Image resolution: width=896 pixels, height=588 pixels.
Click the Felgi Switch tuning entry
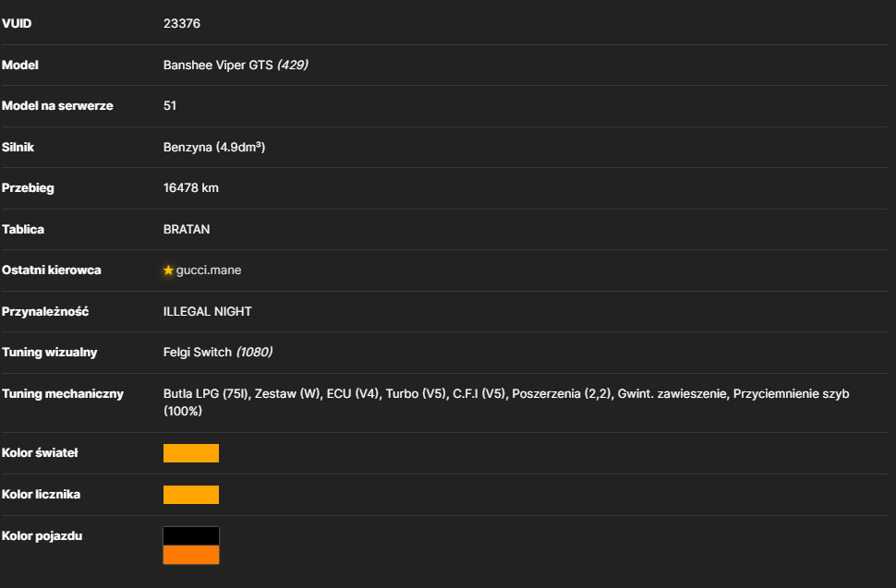[197, 353]
